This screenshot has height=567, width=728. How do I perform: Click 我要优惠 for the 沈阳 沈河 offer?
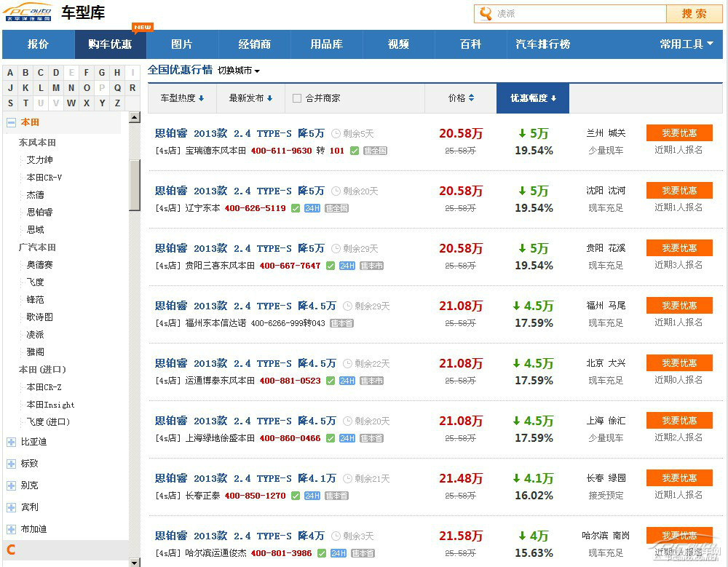pyautogui.click(x=679, y=191)
